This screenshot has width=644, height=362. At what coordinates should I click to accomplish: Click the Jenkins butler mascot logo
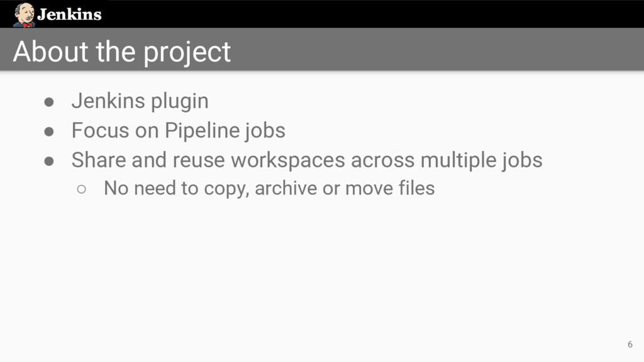[24, 14]
